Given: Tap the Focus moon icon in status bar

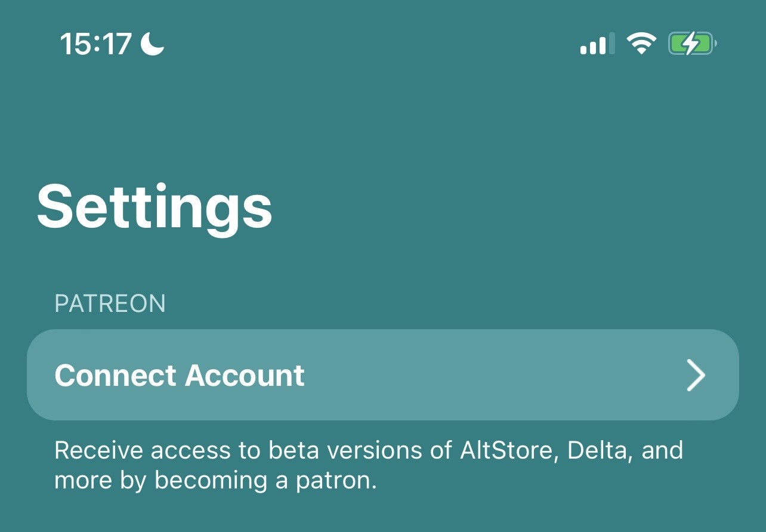Looking at the screenshot, I should pos(152,44).
